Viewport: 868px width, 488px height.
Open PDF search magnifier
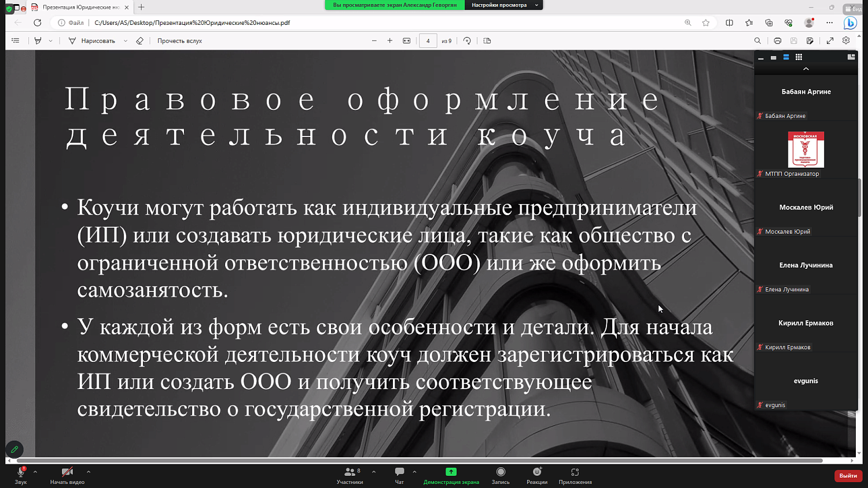click(x=757, y=40)
